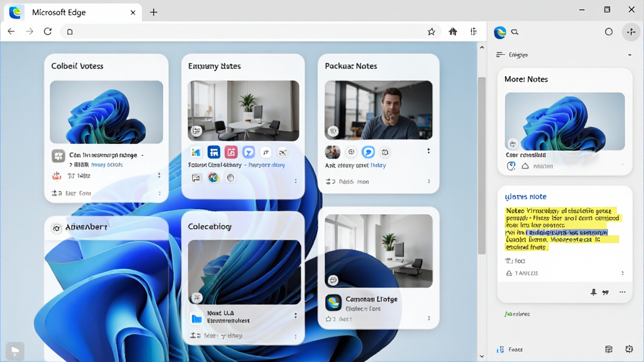Image resolution: width=644 pixels, height=362 pixels.
Task: Click the round badge on More! Notes image
Action: coord(513,144)
